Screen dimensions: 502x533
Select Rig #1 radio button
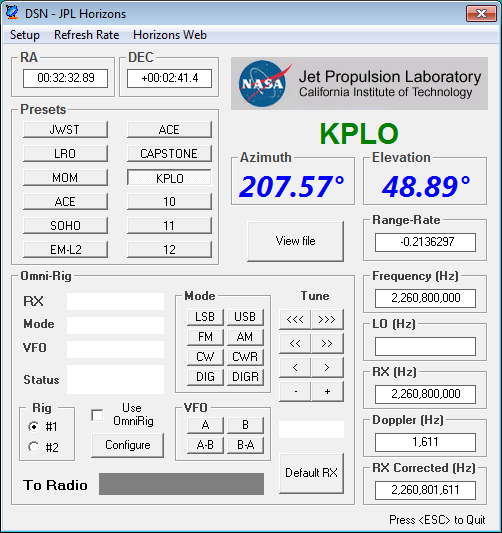tap(34, 426)
